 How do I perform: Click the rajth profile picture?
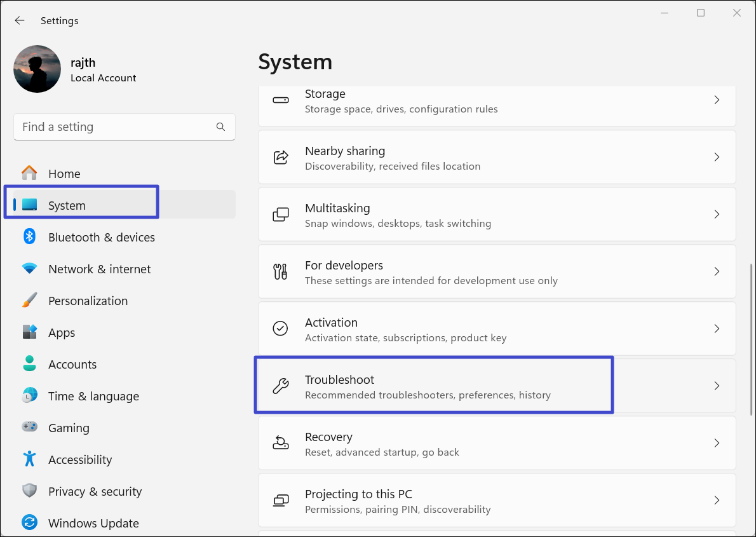(37, 69)
